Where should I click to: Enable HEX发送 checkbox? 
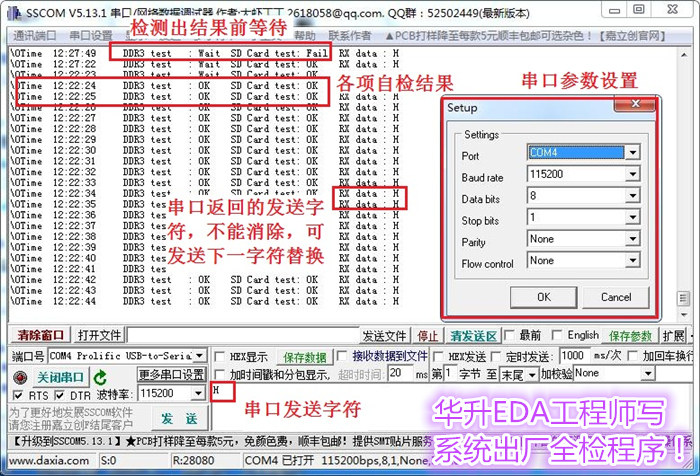438,356
